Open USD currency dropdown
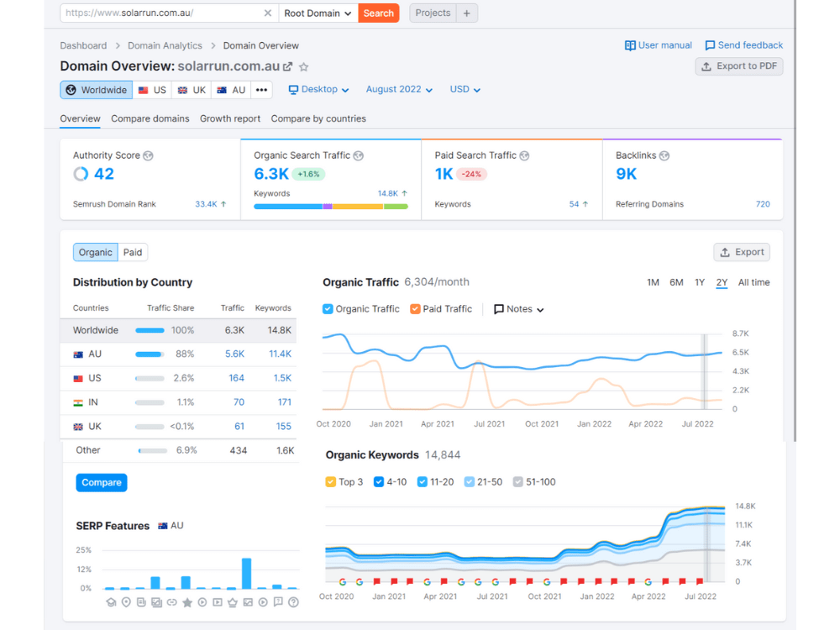The height and width of the screenshot is (630, 840). click(465, 90)
